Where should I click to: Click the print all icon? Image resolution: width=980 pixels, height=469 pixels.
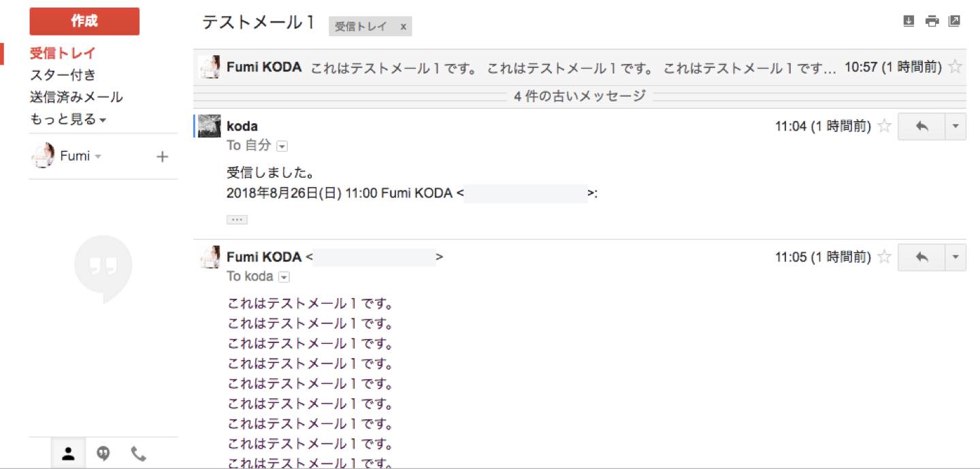coord(932,21)
